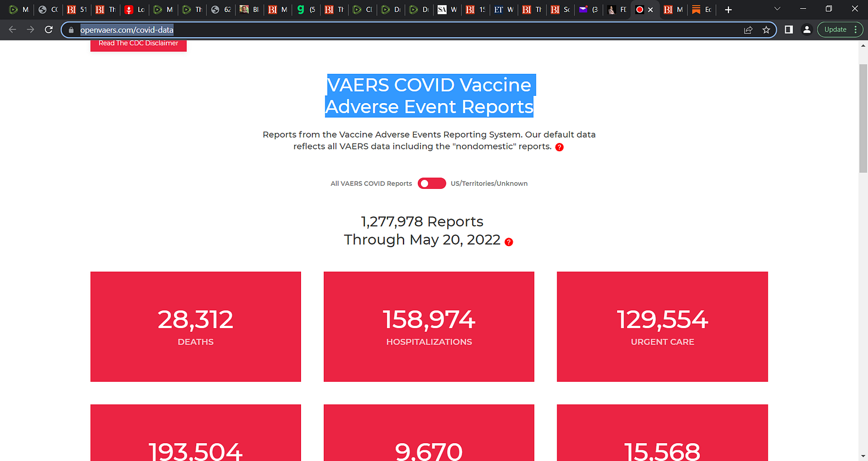Open the purple mail tab labeled (3
The width and height of the screenshot is (868, 461).
590,10
